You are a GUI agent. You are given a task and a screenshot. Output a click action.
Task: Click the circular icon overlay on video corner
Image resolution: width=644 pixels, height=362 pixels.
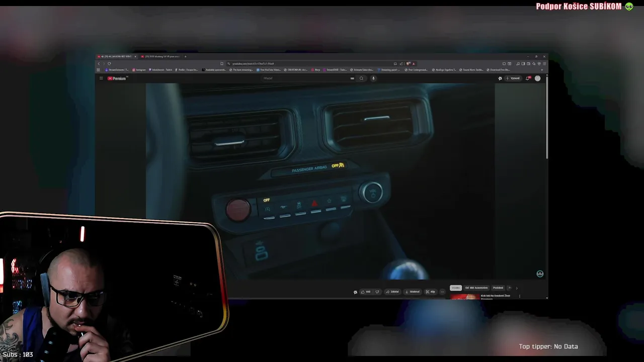(540, 274)
